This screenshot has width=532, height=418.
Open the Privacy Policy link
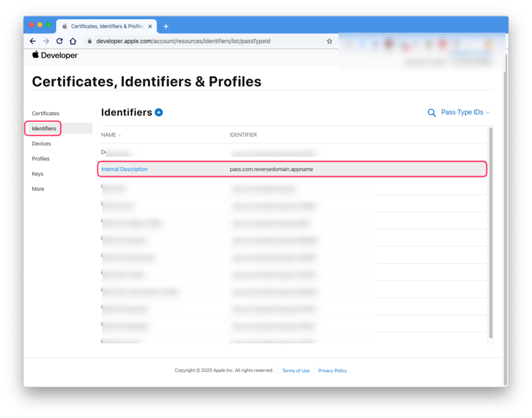(x=332, y=371)
